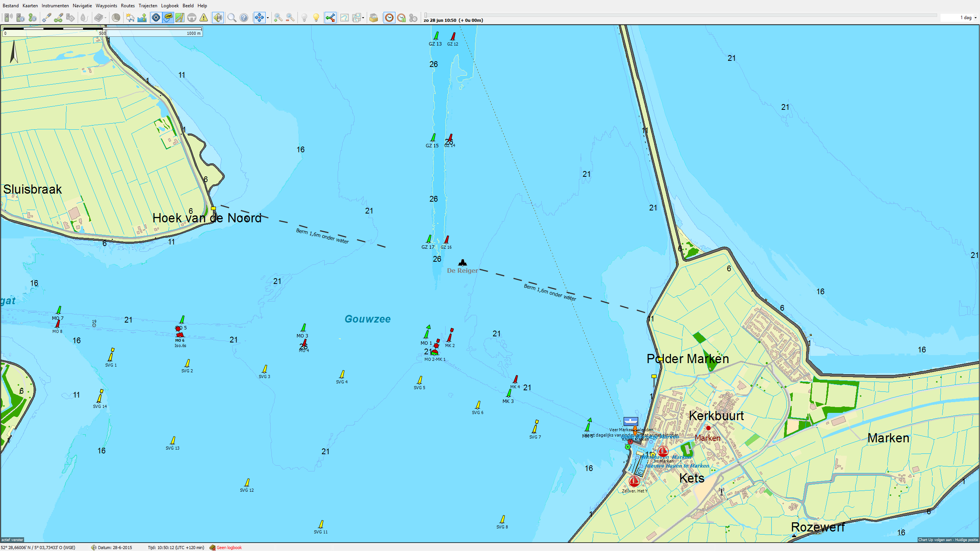980x551 pixels.
Task: Open the Waypoints menu
Action: [x=106, y=6]
